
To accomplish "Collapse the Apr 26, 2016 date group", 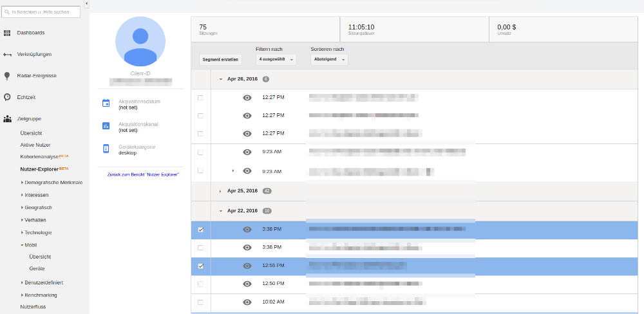I will [x=220, y=79].
